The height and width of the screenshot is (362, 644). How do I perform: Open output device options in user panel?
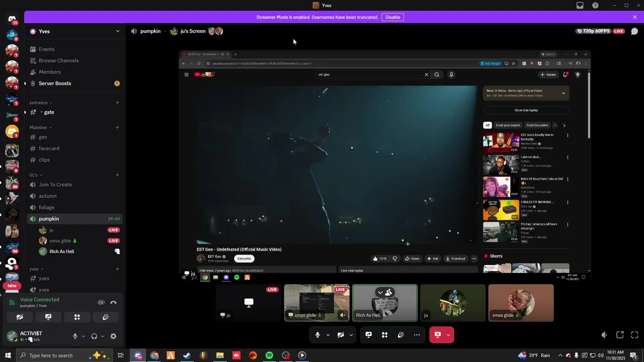pos(102,336)
